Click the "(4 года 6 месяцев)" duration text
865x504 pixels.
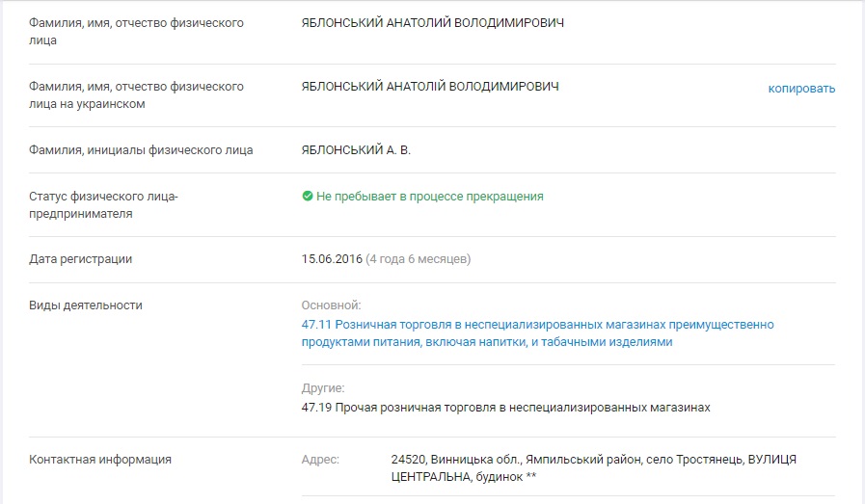coord(419,259)
